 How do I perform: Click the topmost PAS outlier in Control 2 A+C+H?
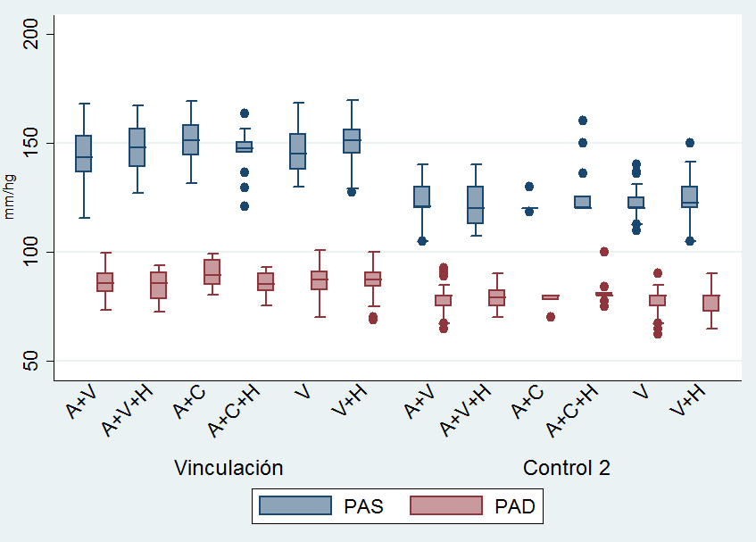click(582, 121)
